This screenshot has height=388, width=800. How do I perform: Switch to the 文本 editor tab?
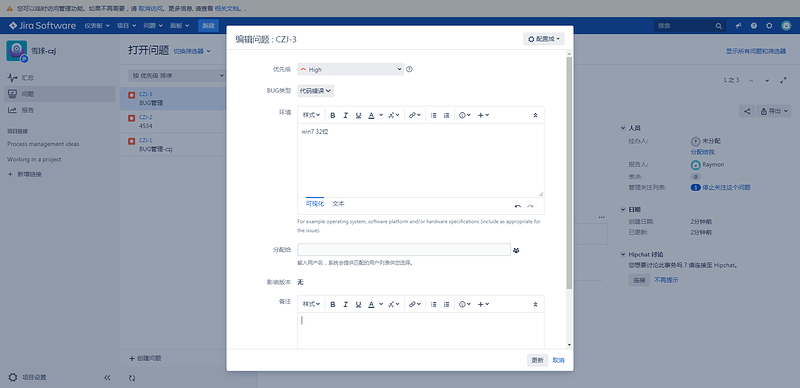click(338, 204)
